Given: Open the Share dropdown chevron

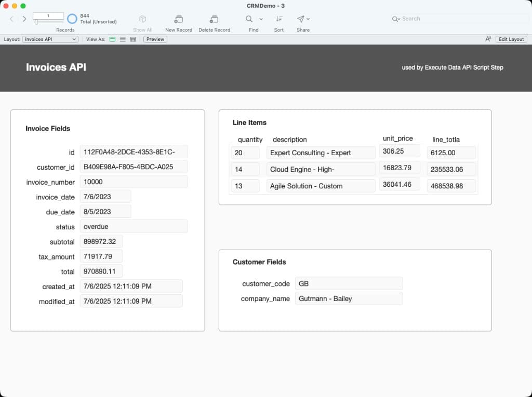Looking at the screenshot, I should coord(308,19).
